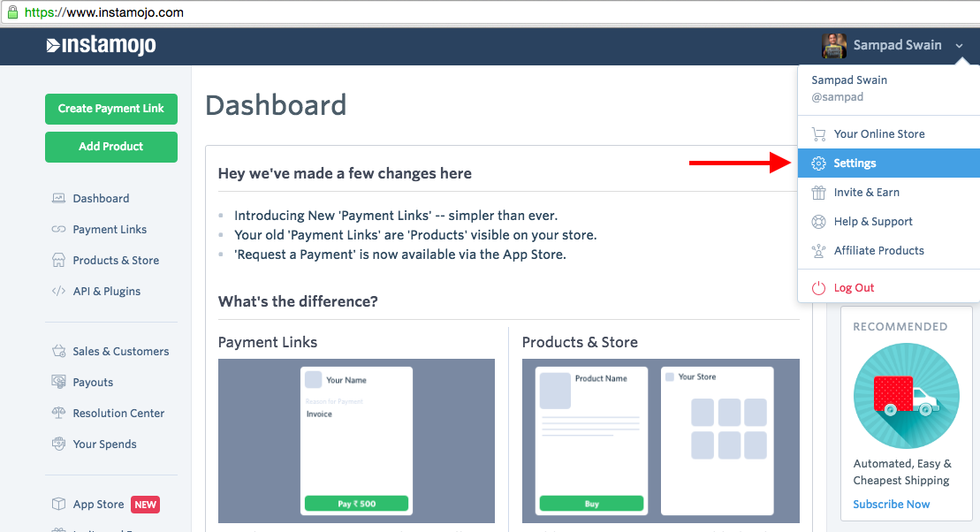Screen dimensions: 980x532
Task: Click the Payouts money icon
Action: pos(58,383)
